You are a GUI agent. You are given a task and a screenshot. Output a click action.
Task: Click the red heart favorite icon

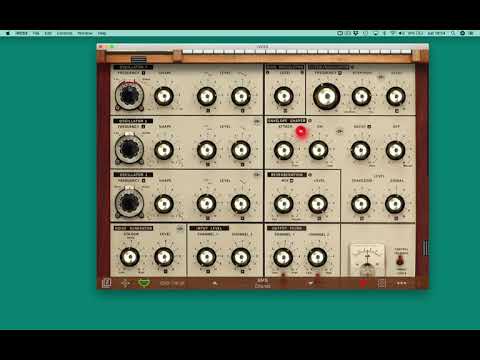click(363, 283)
